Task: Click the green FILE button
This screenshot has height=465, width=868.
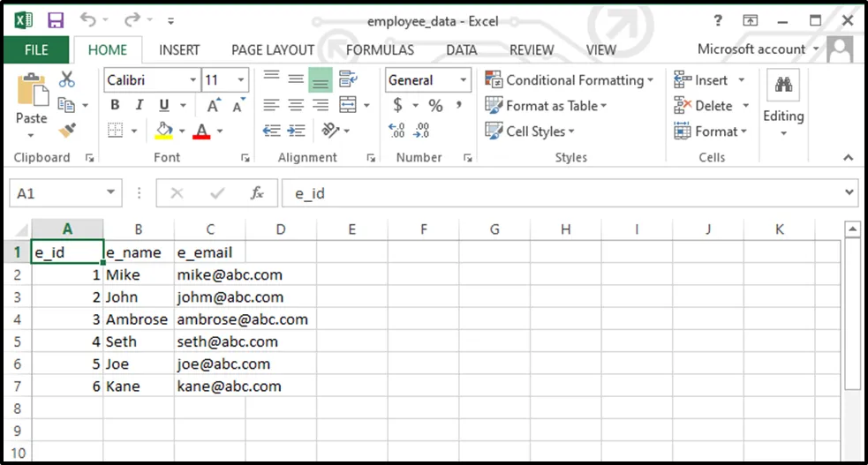Action: point(36,50)
